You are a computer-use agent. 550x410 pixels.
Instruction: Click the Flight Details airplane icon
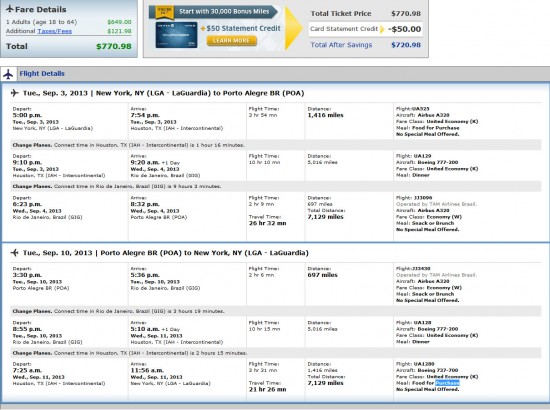point(8,74)
